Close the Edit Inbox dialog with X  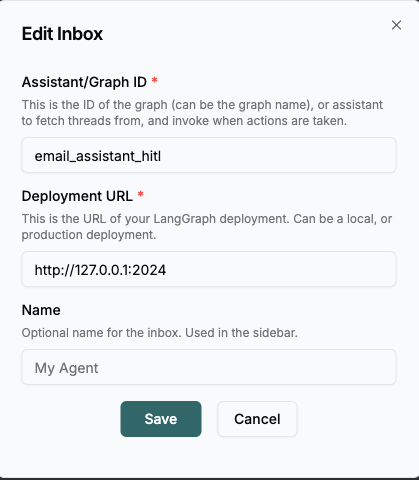pyautogui.click(x=396, y=25)
